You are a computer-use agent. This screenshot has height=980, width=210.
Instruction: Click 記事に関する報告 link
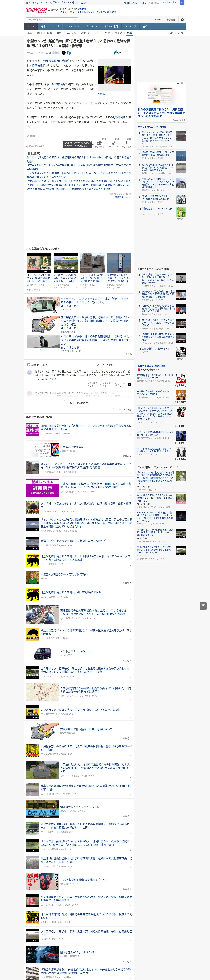(x=36, y=147)
